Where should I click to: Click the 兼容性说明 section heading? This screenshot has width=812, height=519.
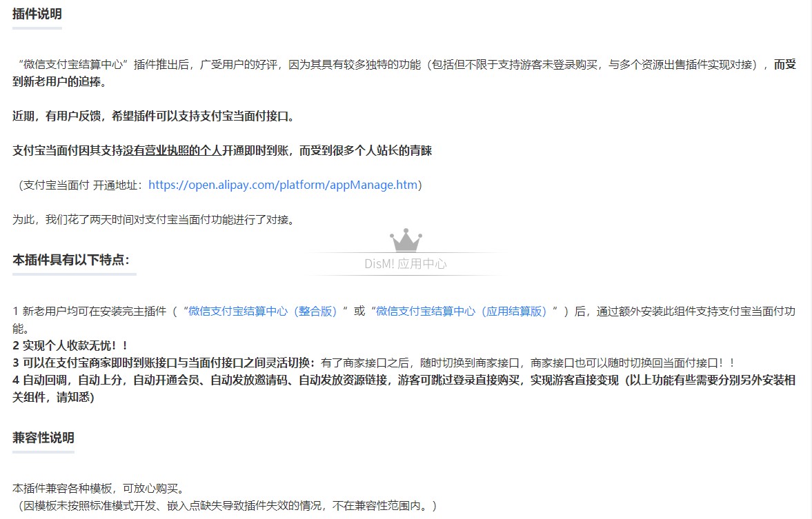(43, 438)
